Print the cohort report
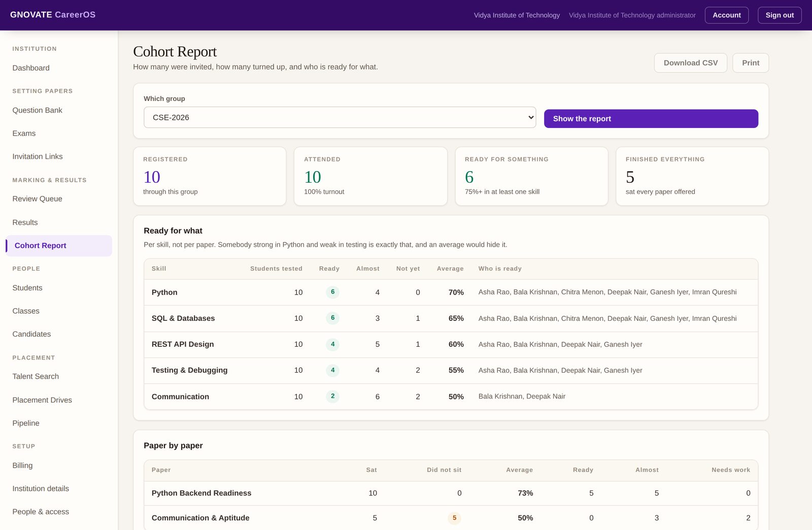The height and width of the screenshot is (530, 812). click(751, 63)
